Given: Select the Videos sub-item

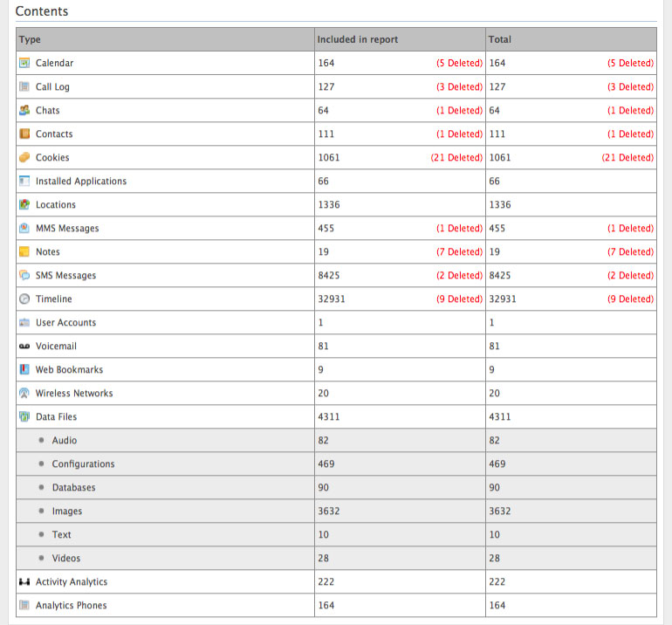Looking at the screenshot, I should 66,559.
